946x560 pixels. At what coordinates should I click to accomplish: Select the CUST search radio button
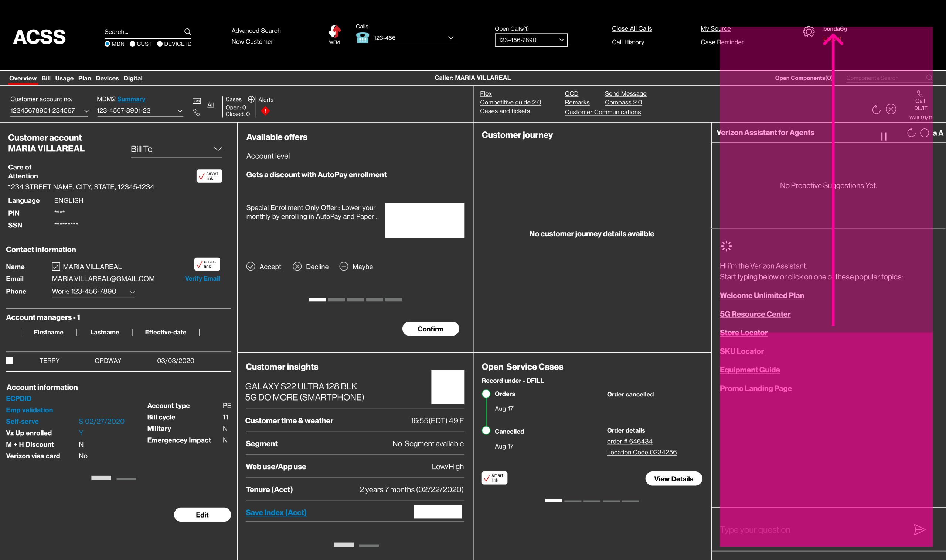point(133,44)
